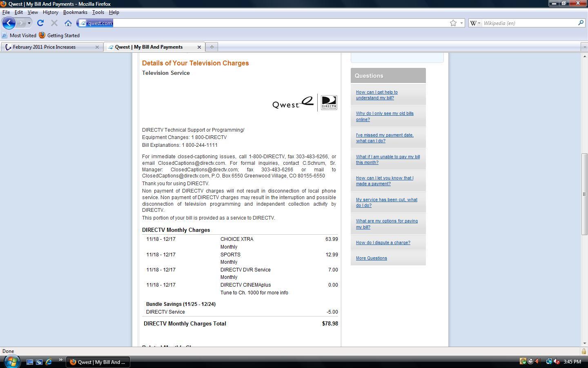
Task: Click the Firefox Back arrow button
Action: [9, 23]
